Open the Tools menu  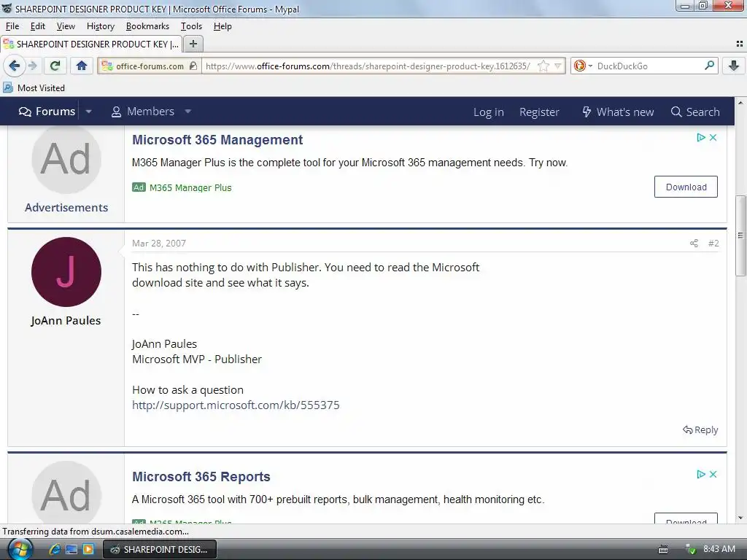(x=191, y=26)
